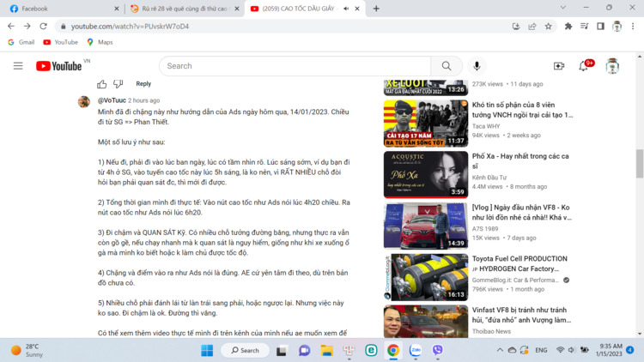Open Task View on the taskbar
644x362 pixels.
[282, 350]
